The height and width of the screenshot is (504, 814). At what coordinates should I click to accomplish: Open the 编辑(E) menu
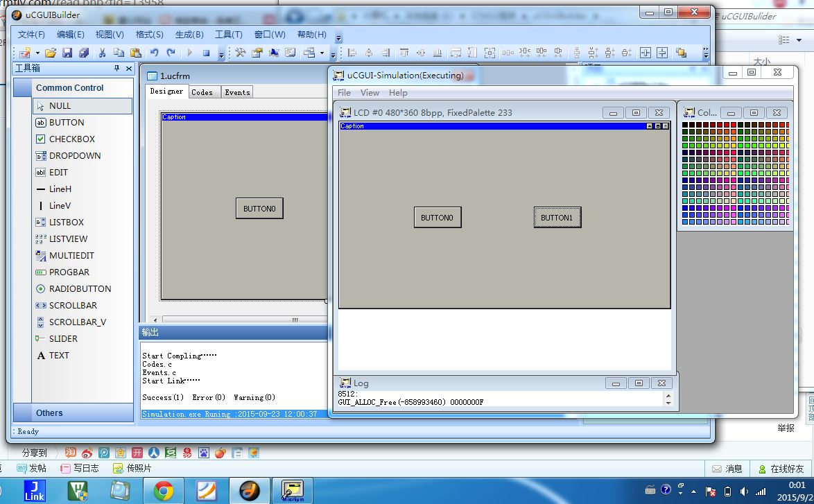pyautogui.click(x=71, y=35)
